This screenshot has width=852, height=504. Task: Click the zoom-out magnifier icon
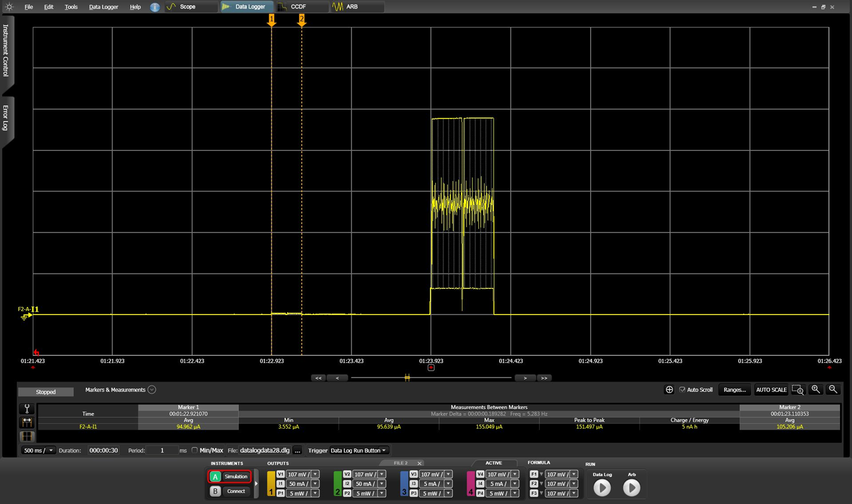(x=833, y=389)
